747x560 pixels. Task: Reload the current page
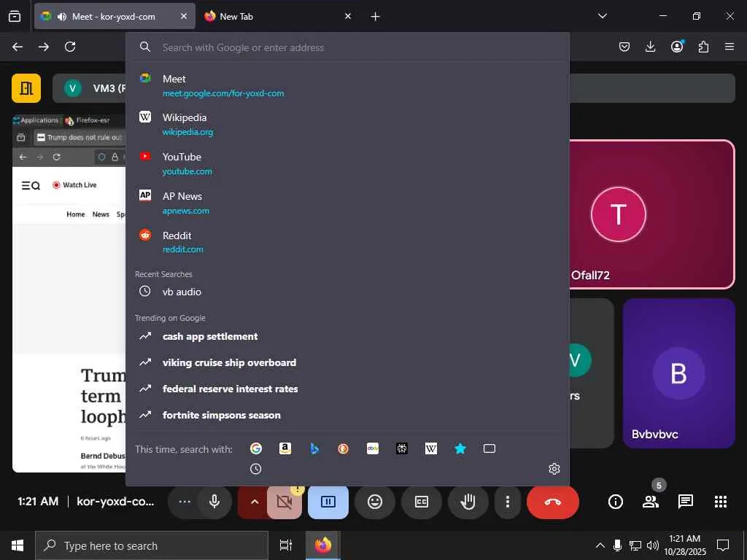tap(70, 47)
